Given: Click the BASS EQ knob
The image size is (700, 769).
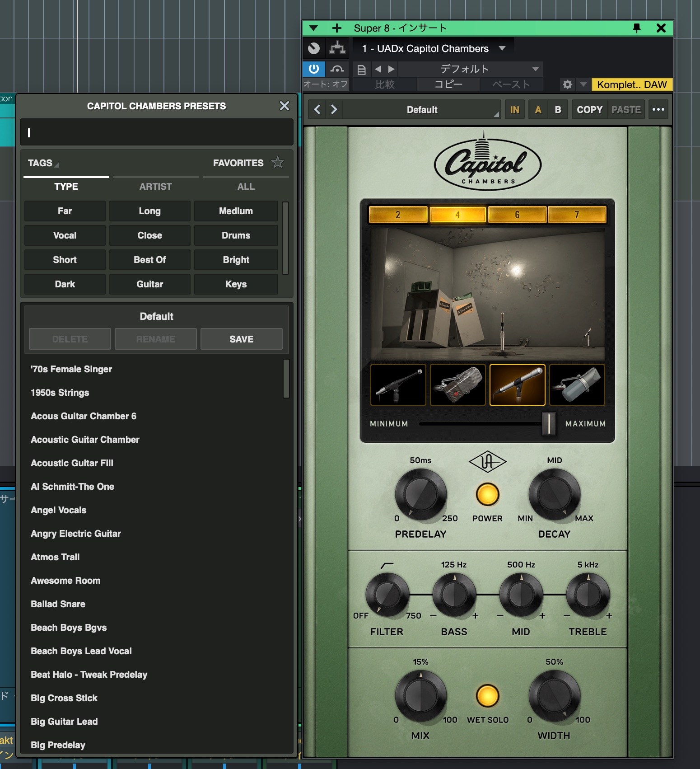Looking at the screenshot, I should click(x=454, y=595).
